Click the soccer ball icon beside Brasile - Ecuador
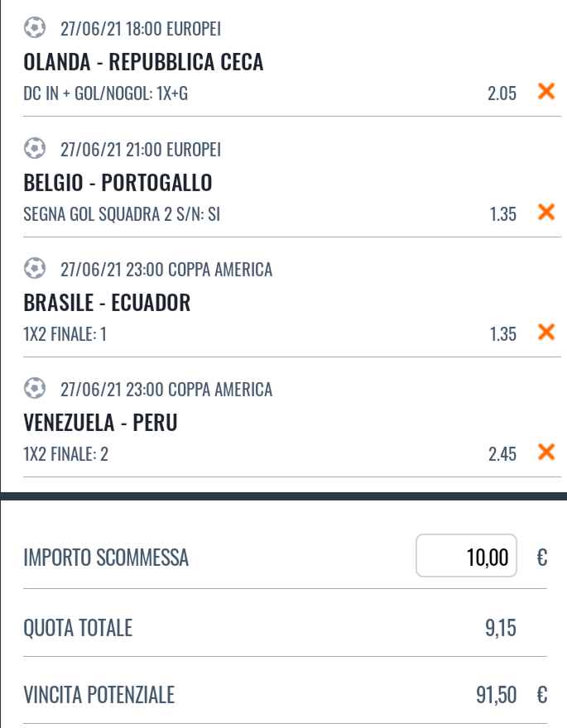567x728 pixels. [35, 268]
